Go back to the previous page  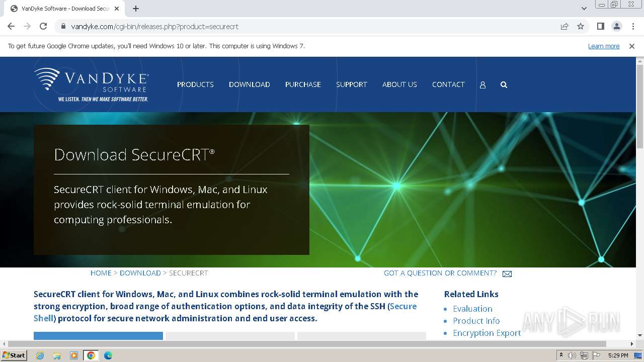pos(11,26)
